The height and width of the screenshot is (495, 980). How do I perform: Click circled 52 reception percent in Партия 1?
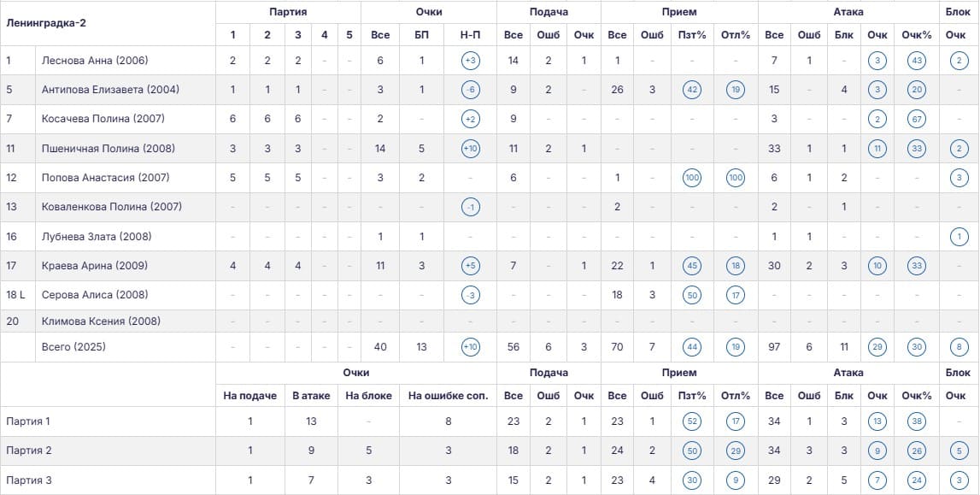(x=692, y=421)
